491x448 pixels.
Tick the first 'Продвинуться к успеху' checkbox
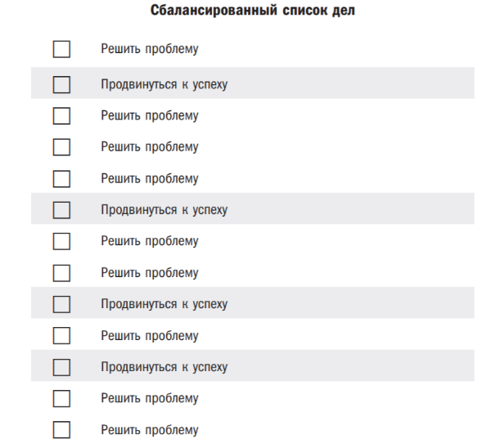(61, 84)
